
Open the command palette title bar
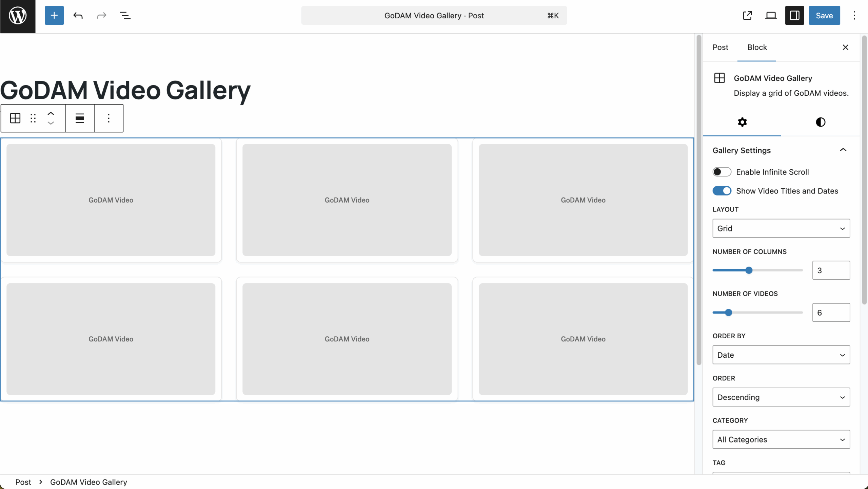[434, 15]
